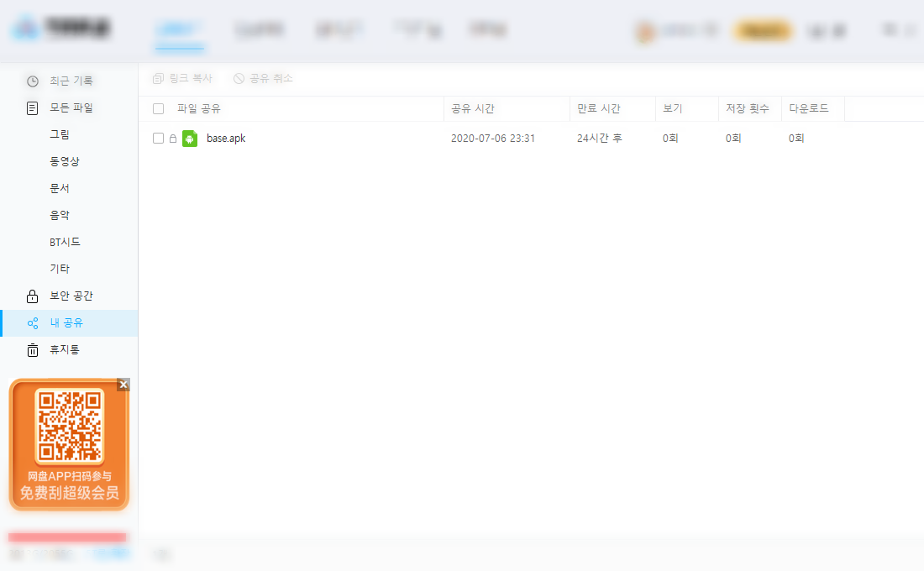Viewport: 924px width, 571px height.
Task: Click the 다운로드 column header
Action: (808, 109)
